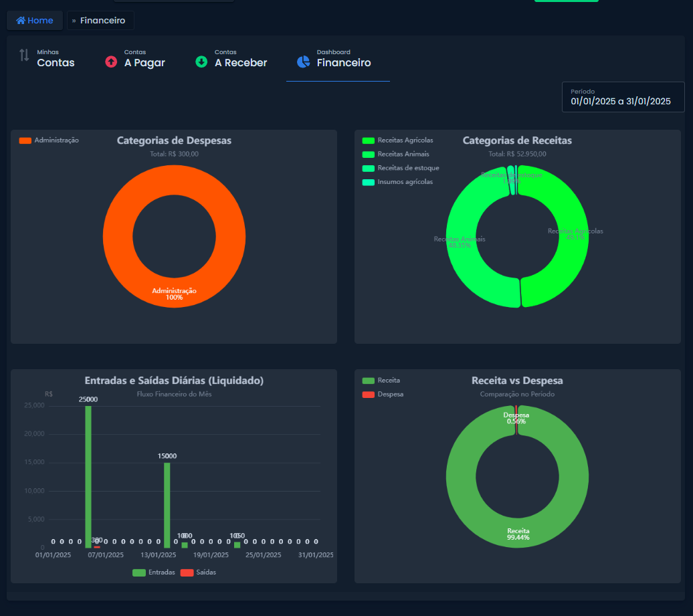This screenshot has height=616, width=693.
Task: Click the Minhas Contas arrows icon
Action: [24, 56]
